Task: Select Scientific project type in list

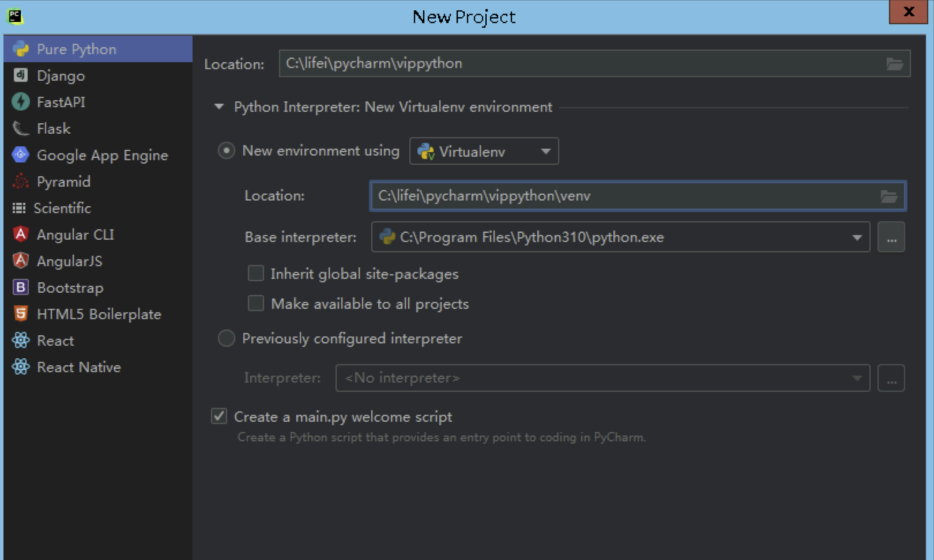Action: coord(62,208)
